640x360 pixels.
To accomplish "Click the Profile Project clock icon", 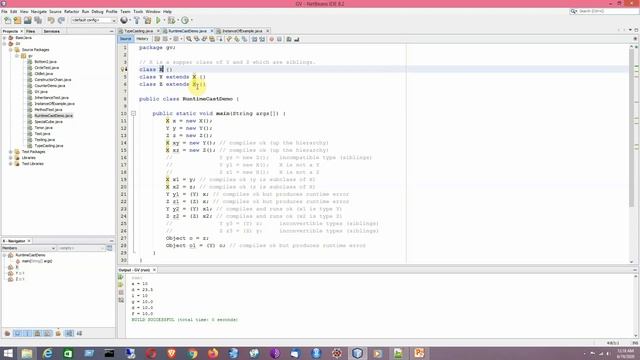I will point(185,20).
